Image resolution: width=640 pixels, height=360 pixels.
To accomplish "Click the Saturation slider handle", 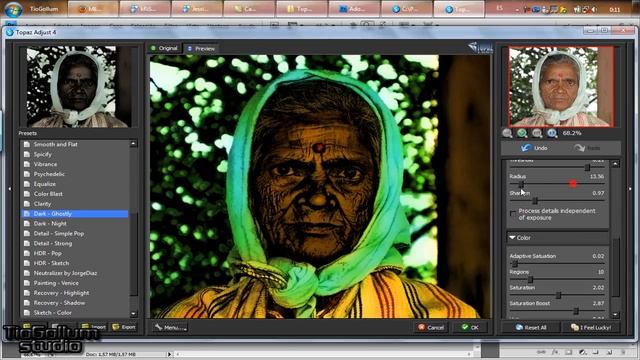I will [558, 295].
